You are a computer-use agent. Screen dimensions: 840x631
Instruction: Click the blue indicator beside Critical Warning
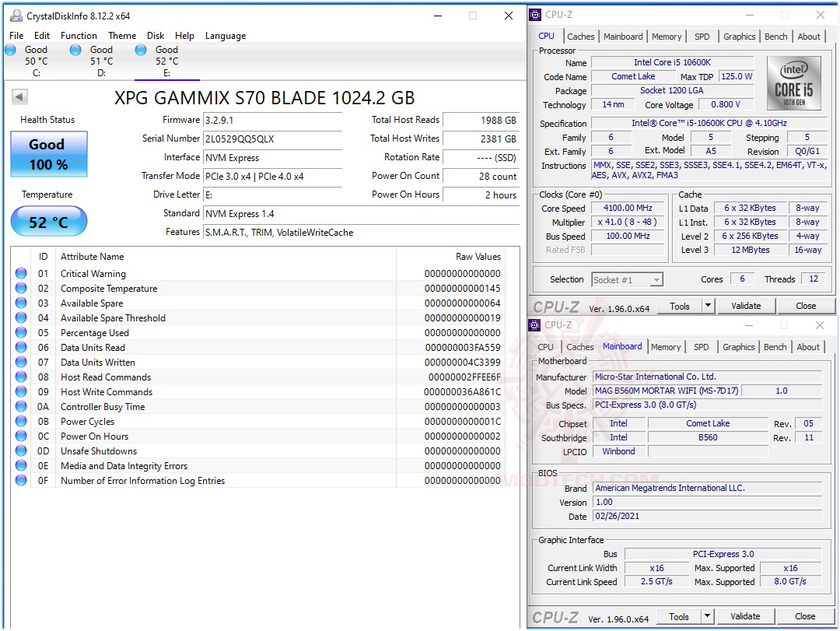(21, 273)
